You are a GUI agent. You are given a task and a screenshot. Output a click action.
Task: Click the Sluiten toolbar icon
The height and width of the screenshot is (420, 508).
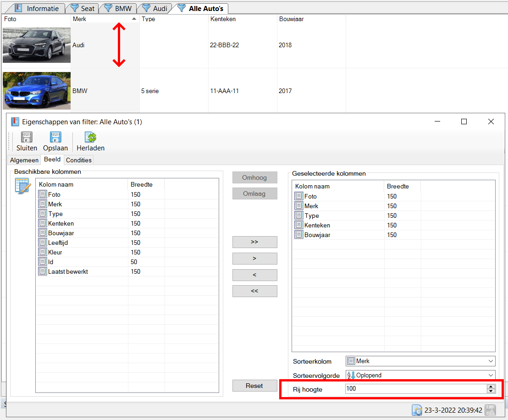(x=27, y=138)
